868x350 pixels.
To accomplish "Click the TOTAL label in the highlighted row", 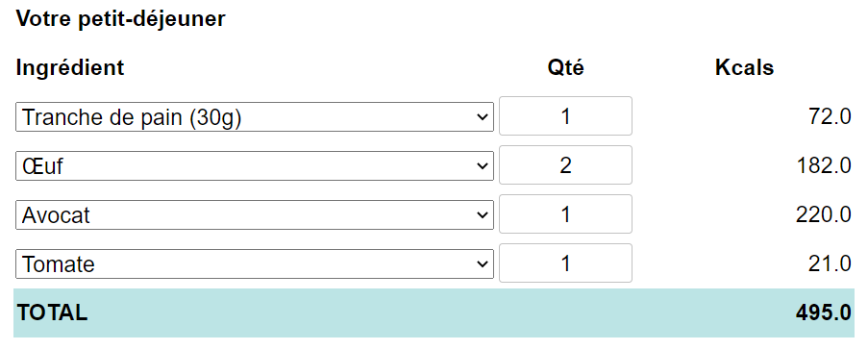I will [x=52, y=312].
